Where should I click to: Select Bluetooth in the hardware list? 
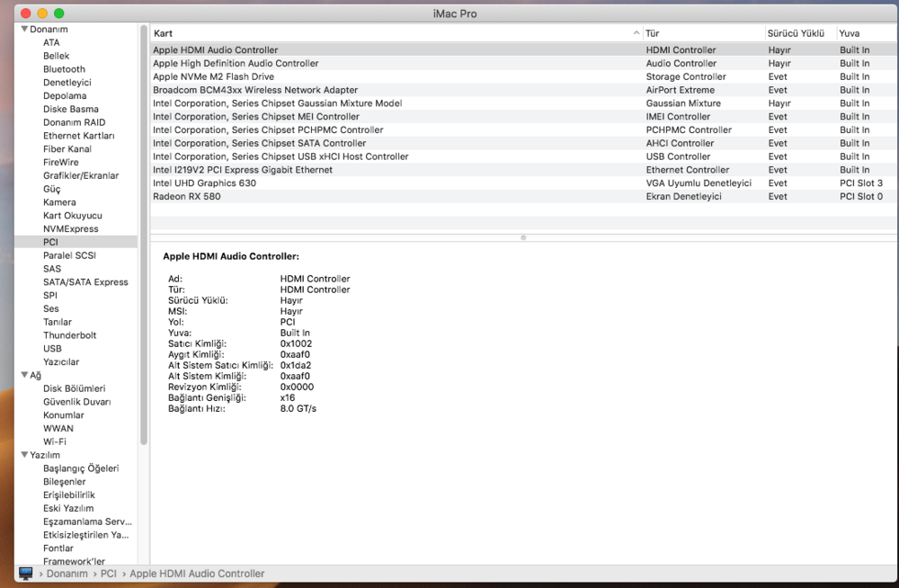64,69
